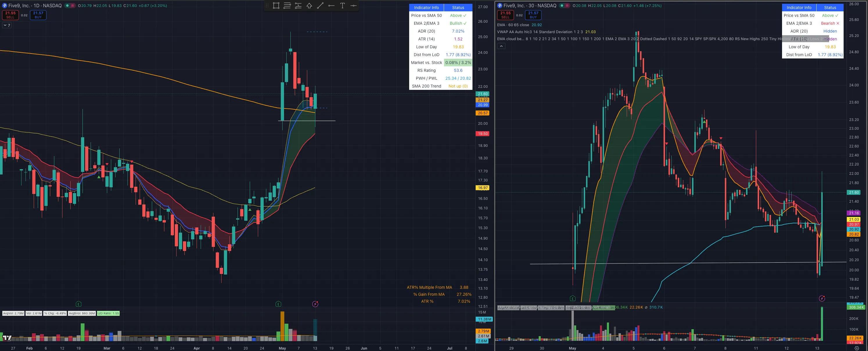The width and height of the screenshot is (868, 351).
Task: Select the EMA 60 65 close indicator legend
Action: [519, 25]
